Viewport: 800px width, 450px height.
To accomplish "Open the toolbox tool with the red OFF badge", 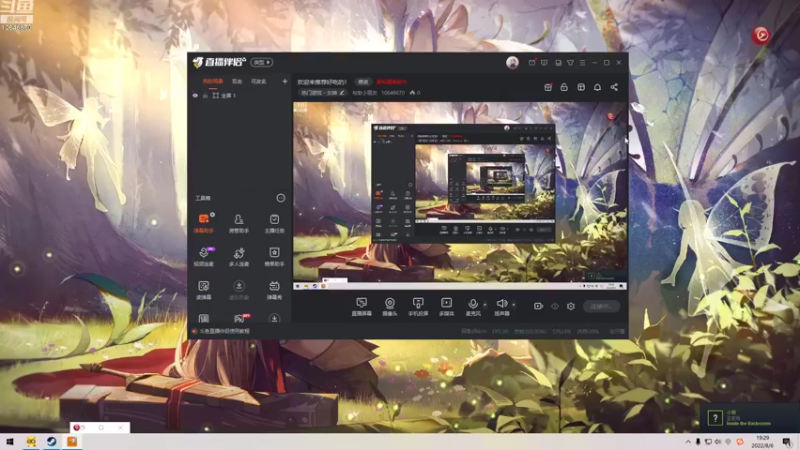I will click(240, 318).
